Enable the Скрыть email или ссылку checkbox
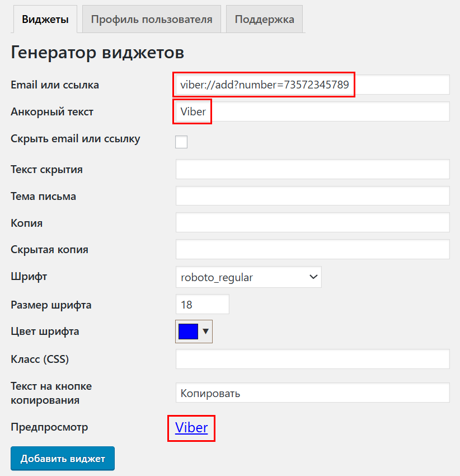Viewport: 460px width, 476px height. (181, 142)
